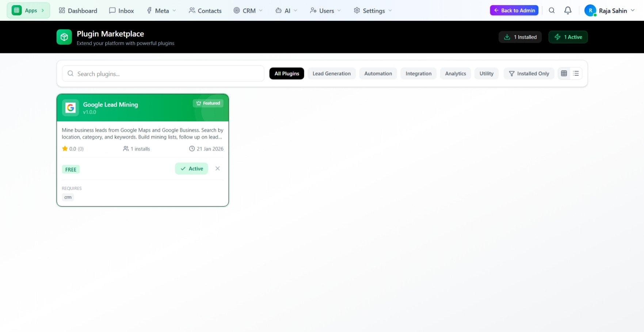The height and width of the screenshot is (332, 644).
Task: Switch to list view layout
Action: (576, 73)
